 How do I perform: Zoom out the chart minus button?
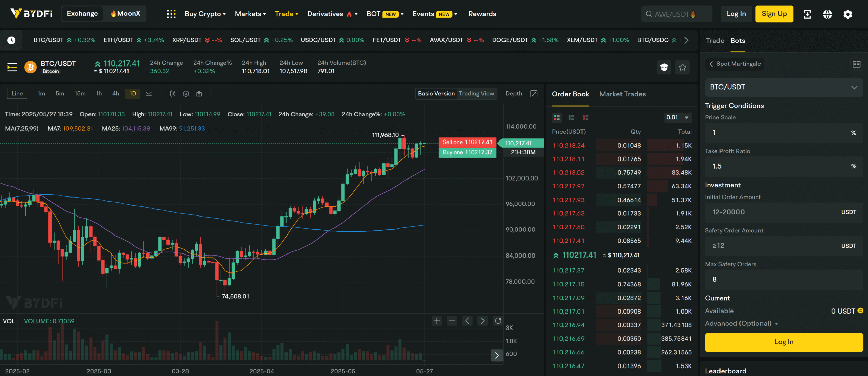click(452, 321)
